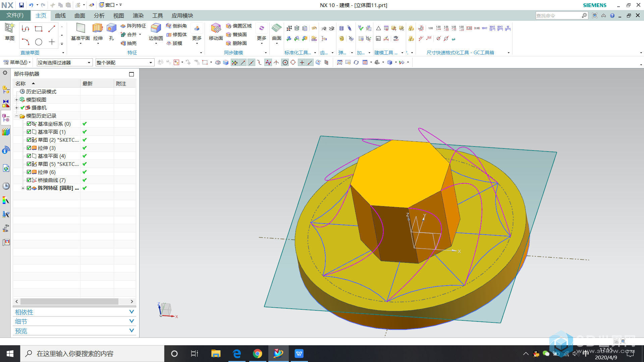Select 历史记录模式 in the navigator
This screenshot has width=644, height=362.
point(41,92)
